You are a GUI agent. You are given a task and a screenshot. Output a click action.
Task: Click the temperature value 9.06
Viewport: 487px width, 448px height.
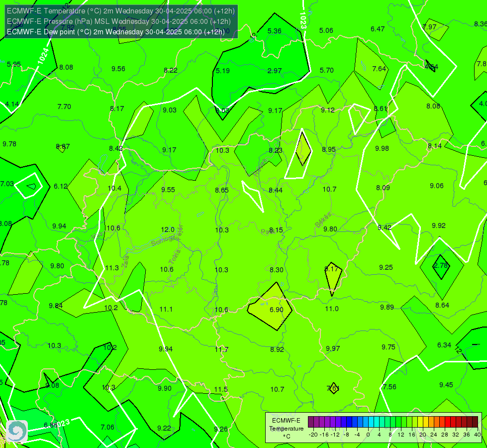437,186
